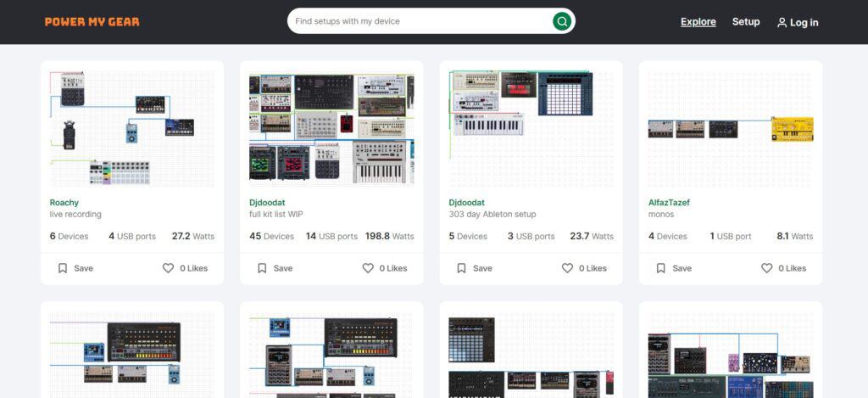Open the monos setup diagram thumbnail

pyautogui.click(x=731, y=129)
